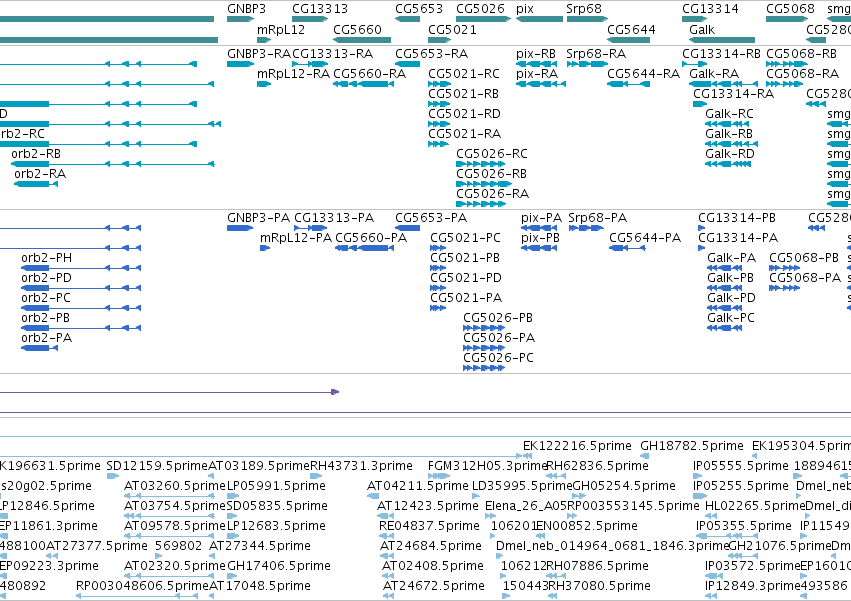Click the pix-PA protein label

541,218
